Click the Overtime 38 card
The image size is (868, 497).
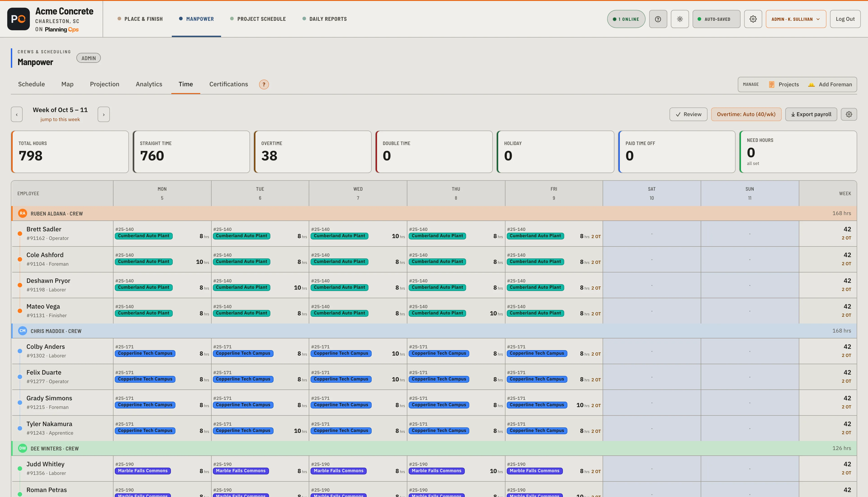(312, 152)
